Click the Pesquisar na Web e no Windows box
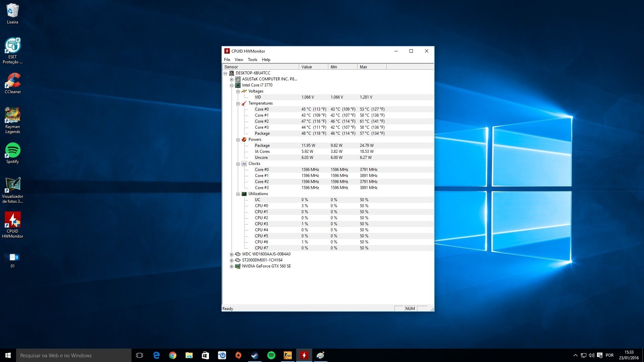 pyautogui.click(x=74, y=355)
